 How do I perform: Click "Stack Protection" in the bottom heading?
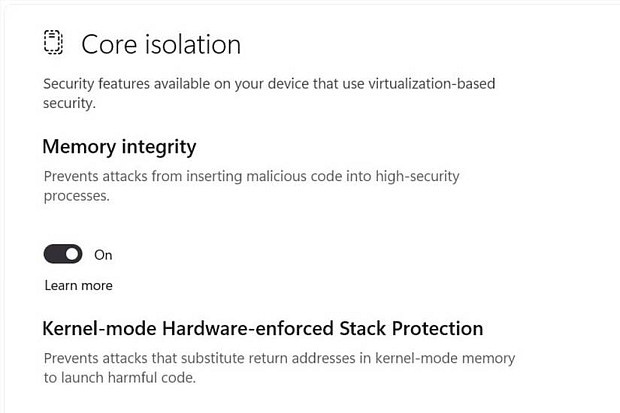(x=411, y=329)
